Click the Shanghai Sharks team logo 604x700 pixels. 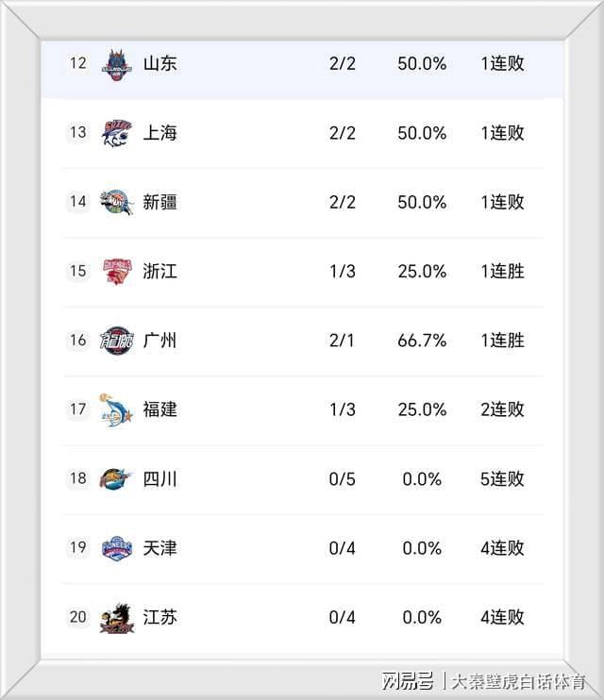point(117,133)
